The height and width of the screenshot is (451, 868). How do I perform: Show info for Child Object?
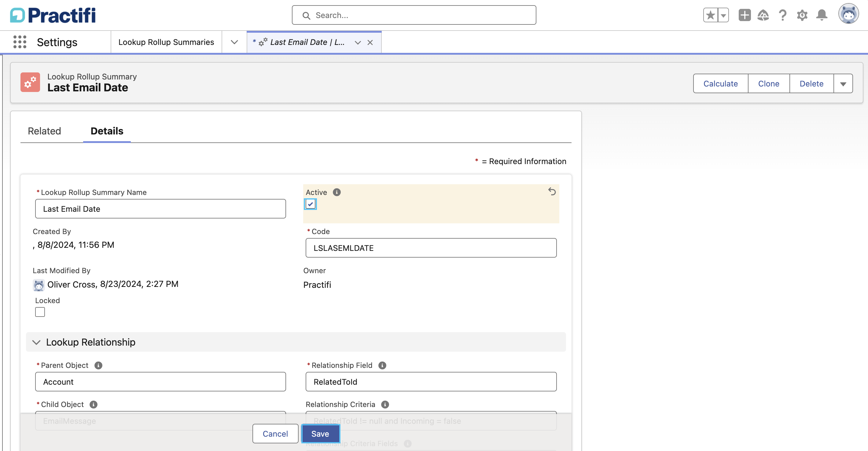[x=93, y=405]
